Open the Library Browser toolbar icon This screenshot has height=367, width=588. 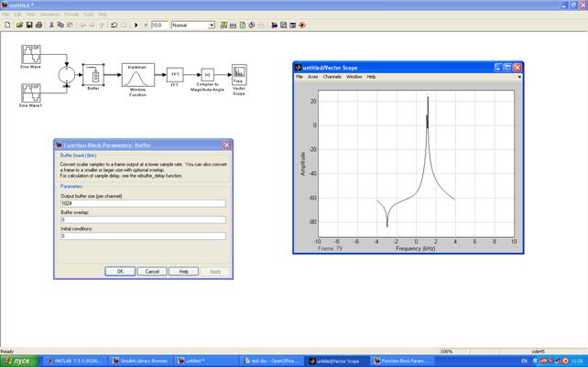tap(223, 25)
